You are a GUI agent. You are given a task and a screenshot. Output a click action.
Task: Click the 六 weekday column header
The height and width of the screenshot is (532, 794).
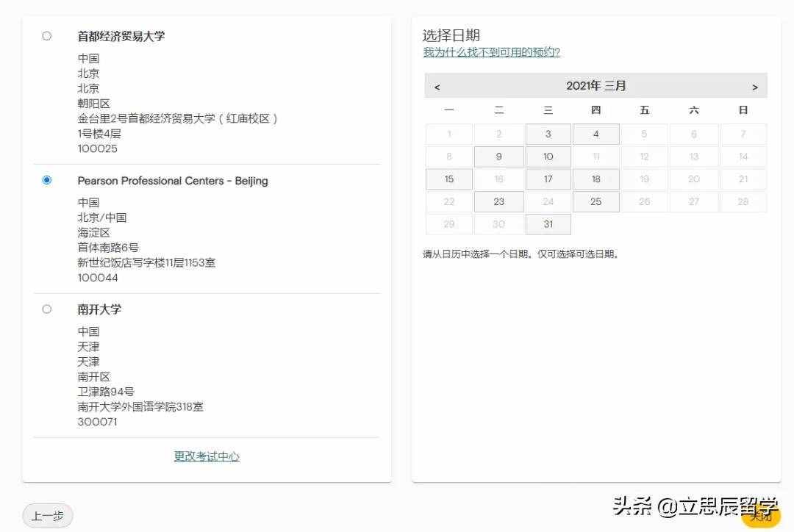coord(694,109)
